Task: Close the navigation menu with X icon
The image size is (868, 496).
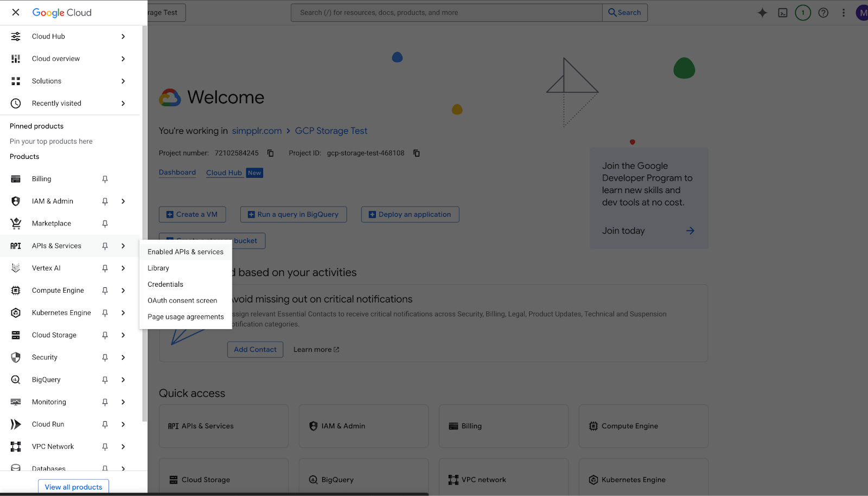Action: [x=16, y=12]
